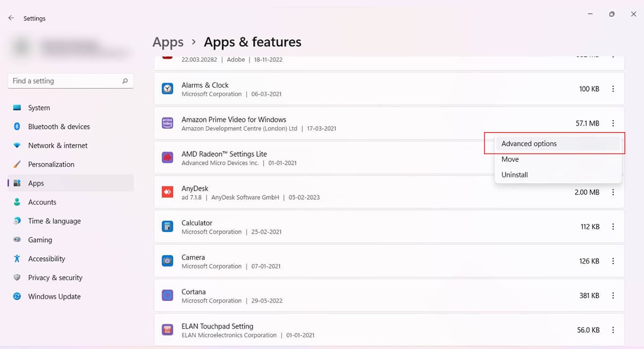Open the options menu for Calculator
This screenshot has height=349, width=644.
[x=613, y=226]
